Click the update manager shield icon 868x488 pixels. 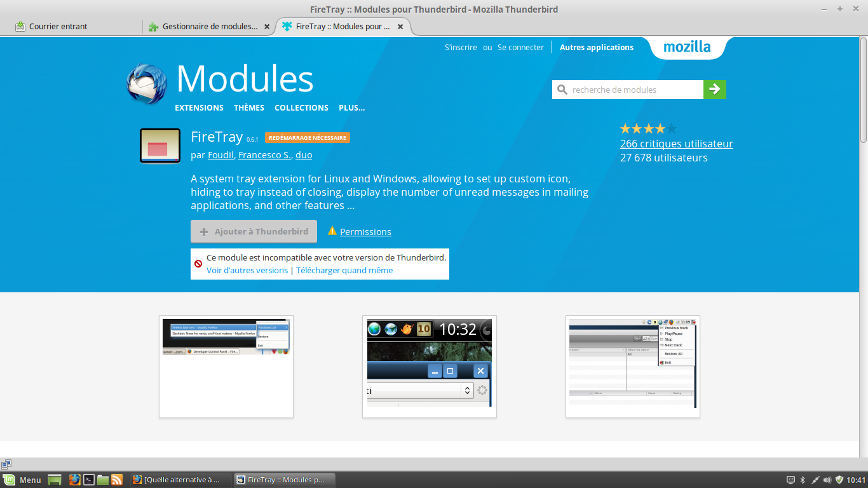839,480
